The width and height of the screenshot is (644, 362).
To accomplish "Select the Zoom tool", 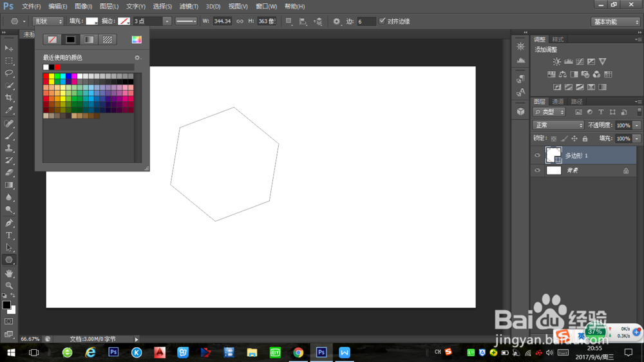I will 9,285.
